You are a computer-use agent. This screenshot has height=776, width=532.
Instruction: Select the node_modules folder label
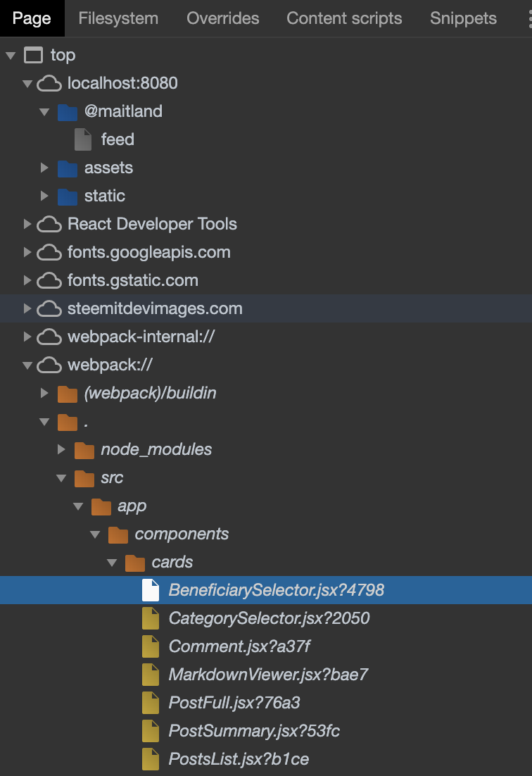point(156,450)
